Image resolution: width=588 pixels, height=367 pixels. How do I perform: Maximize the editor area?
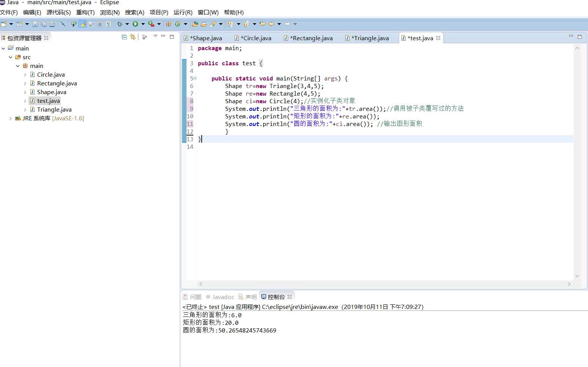580,36
